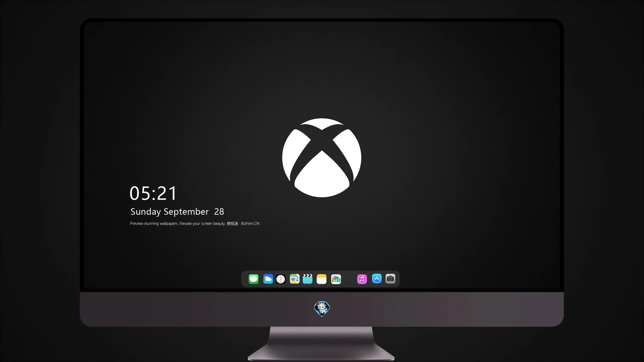The width and height of the screenshot is (644, 362).
Task: Open the photo collage app icon
Action: coord(336,279)
